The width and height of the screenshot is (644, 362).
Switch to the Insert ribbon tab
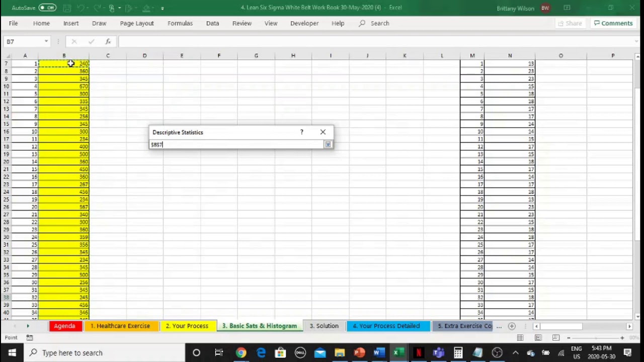point(71,23)
